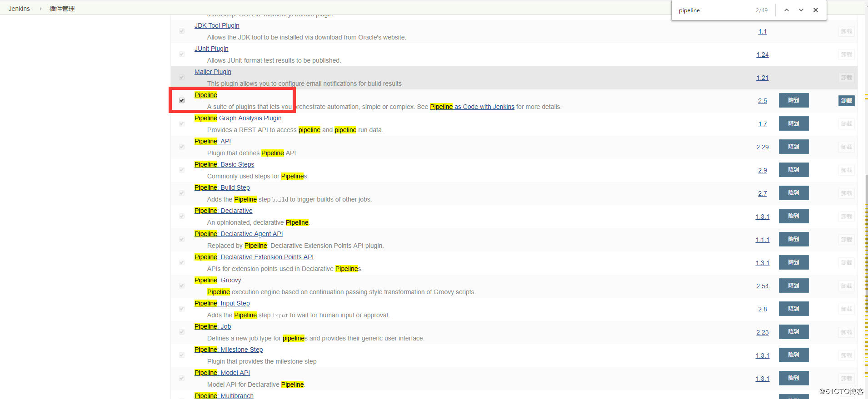Click the Pipeline: API version 2.29 link
Viewport: 868px width, 399px height.
763,147
